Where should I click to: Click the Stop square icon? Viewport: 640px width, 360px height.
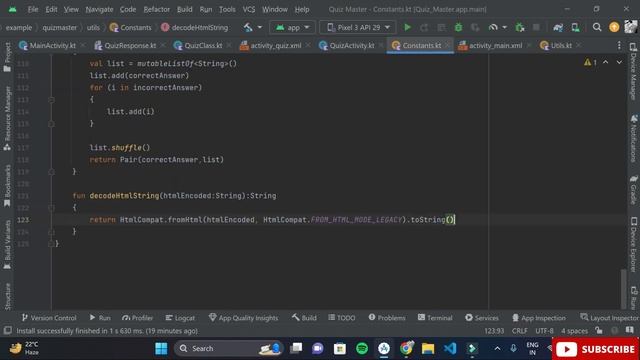[x=536, y=27]
